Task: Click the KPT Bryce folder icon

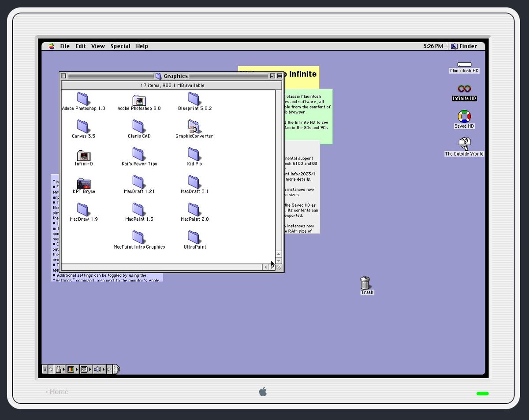Action: [83, 183]
